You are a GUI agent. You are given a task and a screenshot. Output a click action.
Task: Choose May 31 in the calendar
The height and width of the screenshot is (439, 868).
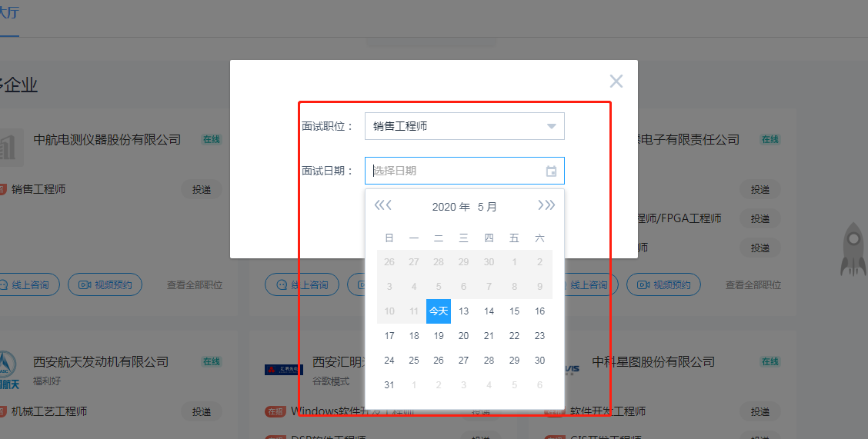389,385
